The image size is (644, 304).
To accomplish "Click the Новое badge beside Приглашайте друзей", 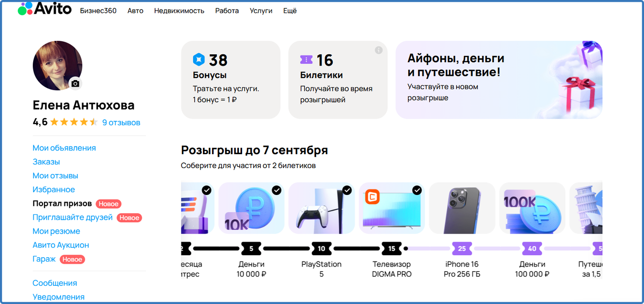I will coord(129,218).
